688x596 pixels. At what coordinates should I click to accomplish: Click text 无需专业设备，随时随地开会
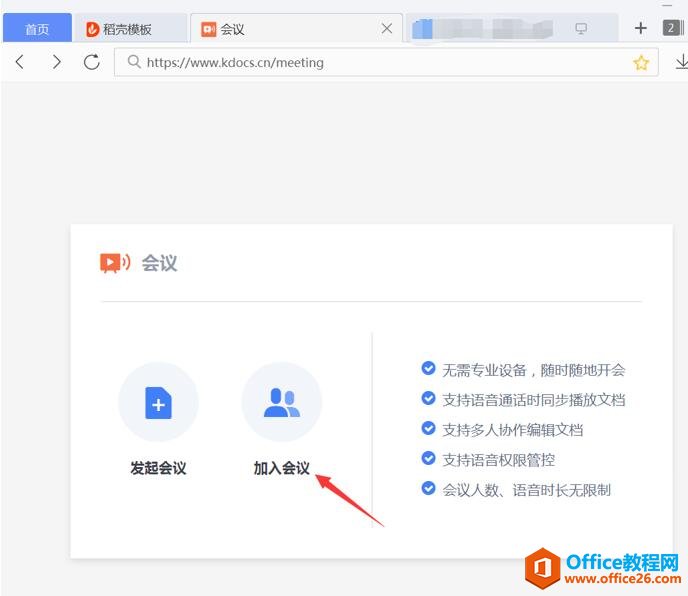[534, 370]
